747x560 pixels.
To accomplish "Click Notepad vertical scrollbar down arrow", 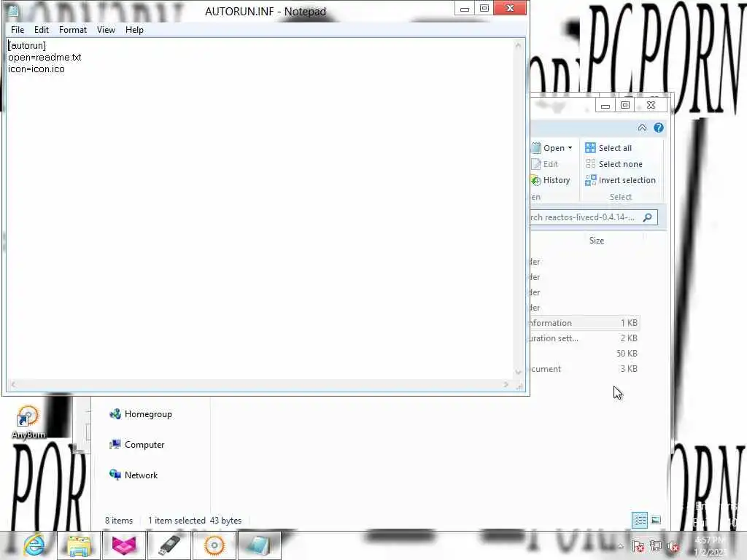I will click(519, 373).
